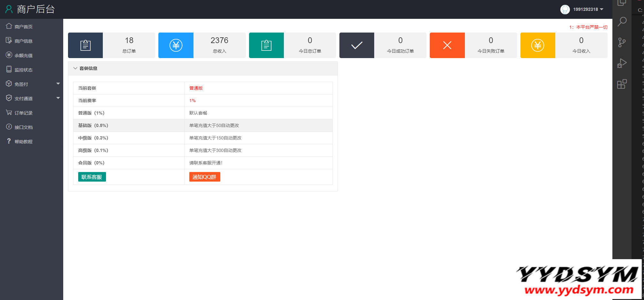Click today's successful orders checkmark icon
Screen dimensions: 644x300
357,45
